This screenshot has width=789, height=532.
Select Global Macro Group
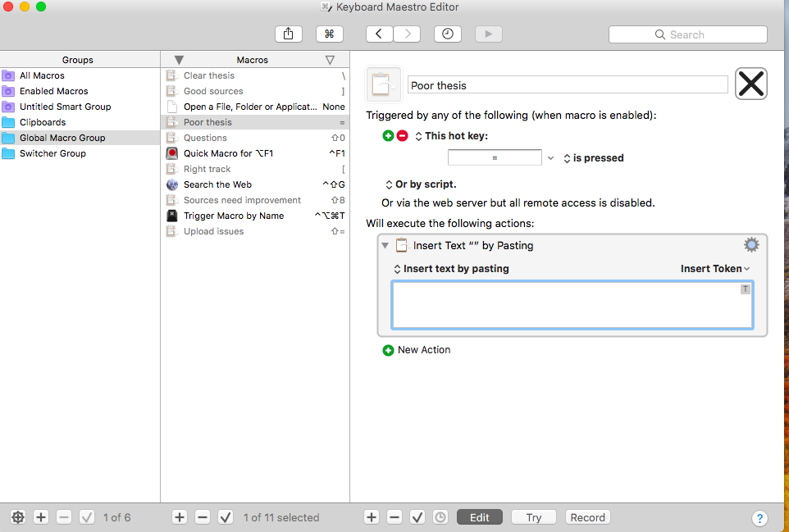pos(80,138)
